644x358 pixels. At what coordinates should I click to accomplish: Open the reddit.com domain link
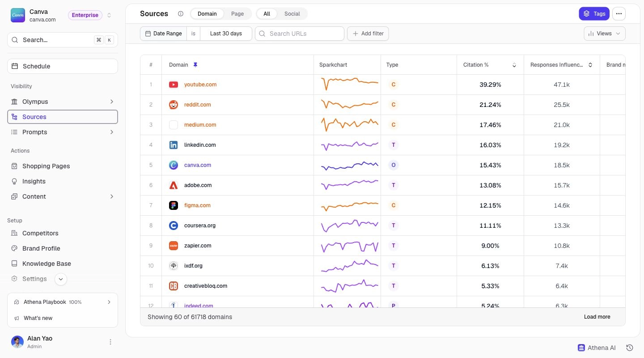click(198, 105)
